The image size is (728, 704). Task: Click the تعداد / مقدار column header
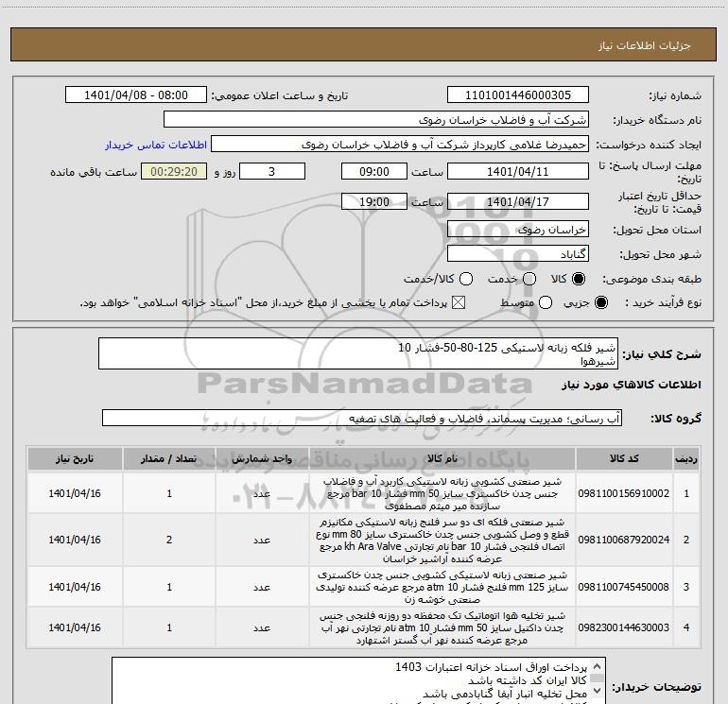(169, 459)
